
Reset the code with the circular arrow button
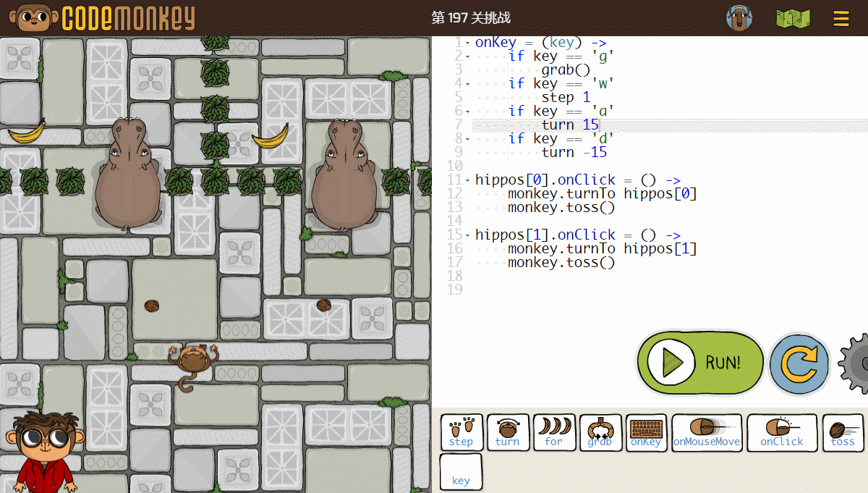point(799,363)
